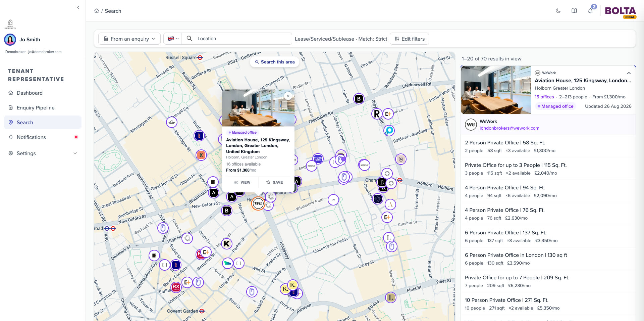Select 6 Person Private Office 137 Sq. Ft.
The image size is (644, 321).
point(548,236)
